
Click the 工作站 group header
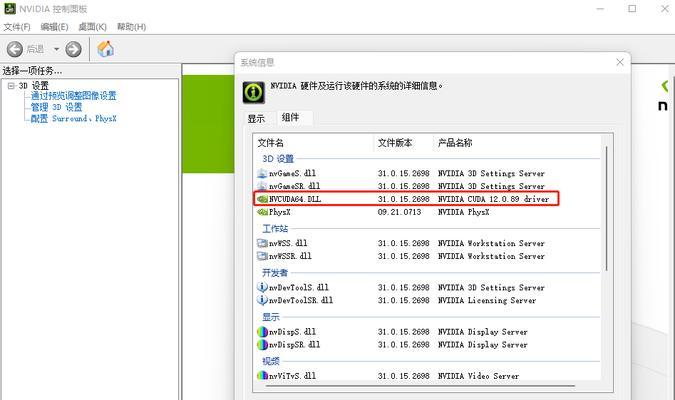click(x=275, y=229)
